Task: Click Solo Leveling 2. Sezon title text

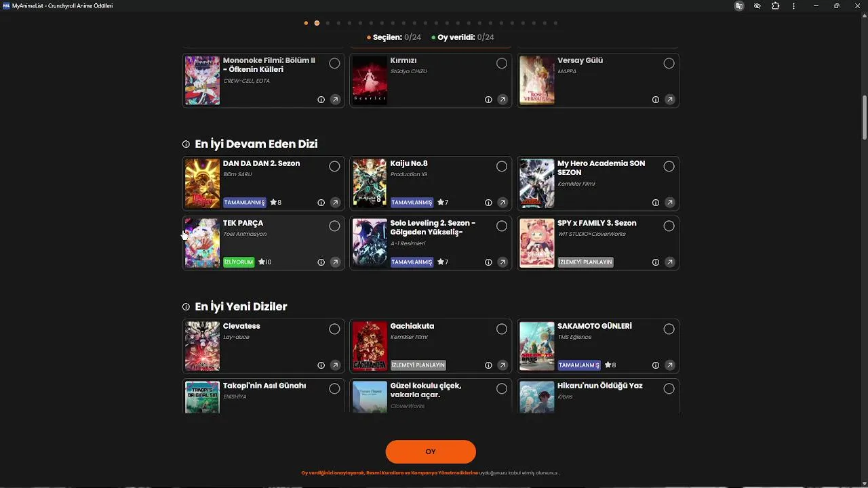Action: coord(433,227)
